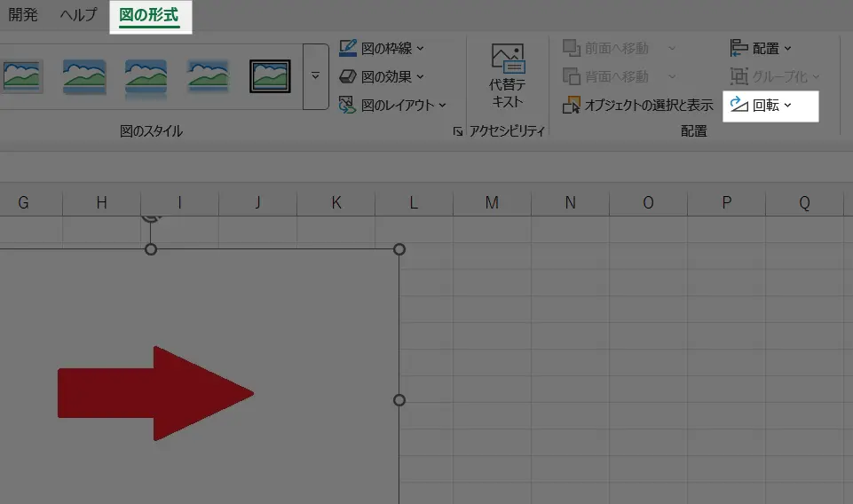Open オブジェクトの選択と表示 pane
Screen dimensions: 853x504
tap(638, 105)
